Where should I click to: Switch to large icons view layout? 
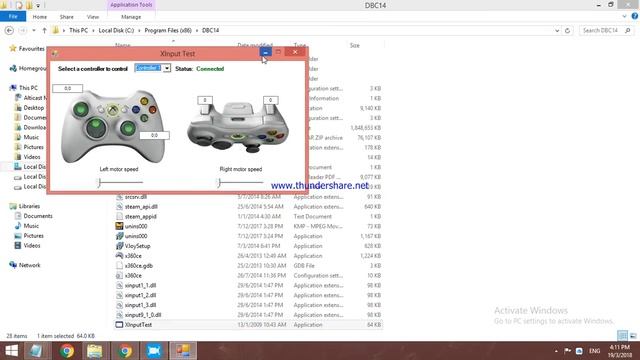(x=633, y=336)
